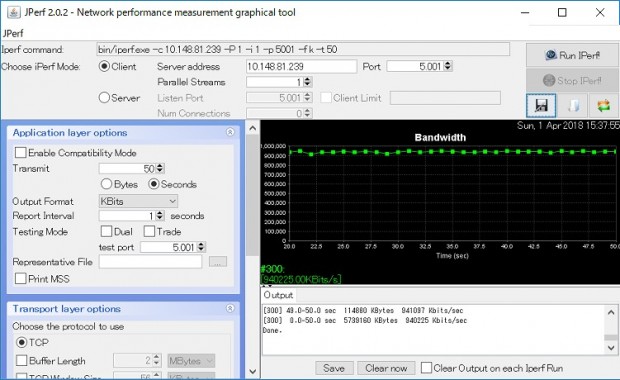This screenshot has width=620, height=380.
Task: Click the disabled Stop IPerf button
Action: [x=572, y=81]
